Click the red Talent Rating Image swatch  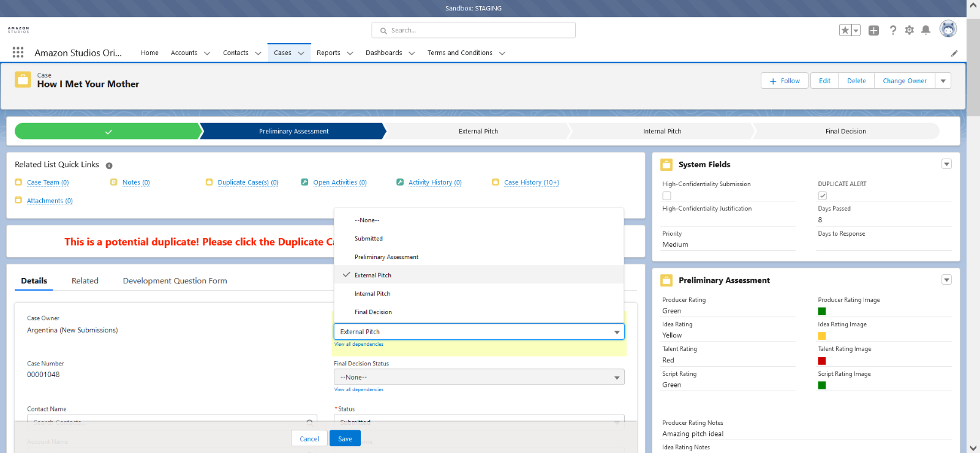(822, 361)
